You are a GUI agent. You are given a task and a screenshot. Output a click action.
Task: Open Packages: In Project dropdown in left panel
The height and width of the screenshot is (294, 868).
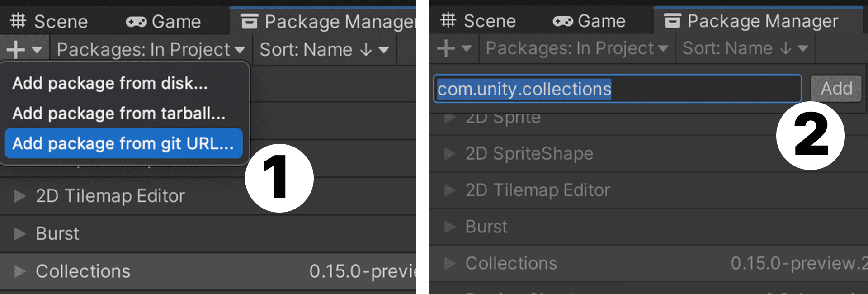click(151, 49)
